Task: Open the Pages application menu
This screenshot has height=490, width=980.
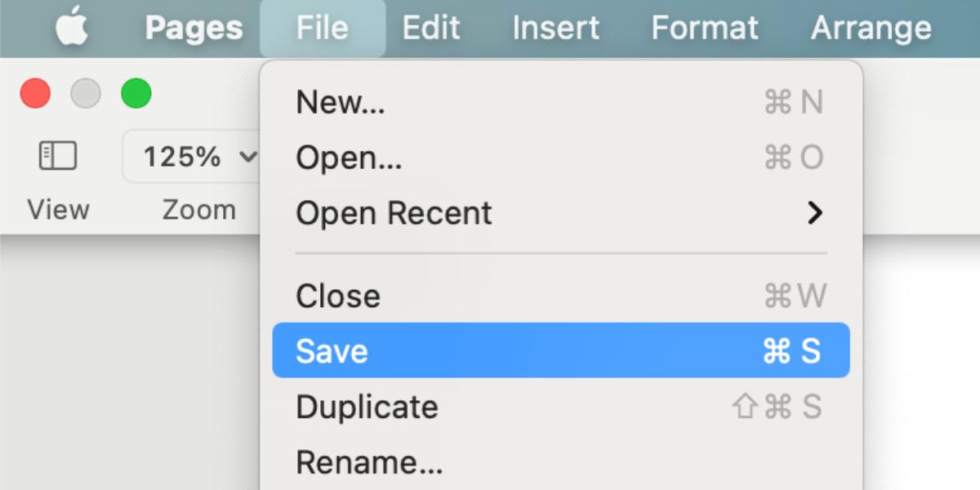Action: [x=194, y=29]
